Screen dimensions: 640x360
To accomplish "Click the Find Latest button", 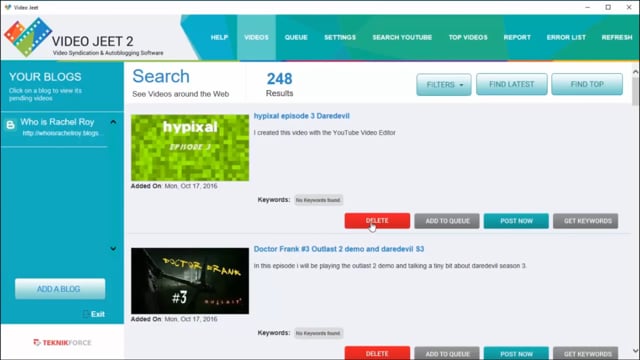I will 511,84.
